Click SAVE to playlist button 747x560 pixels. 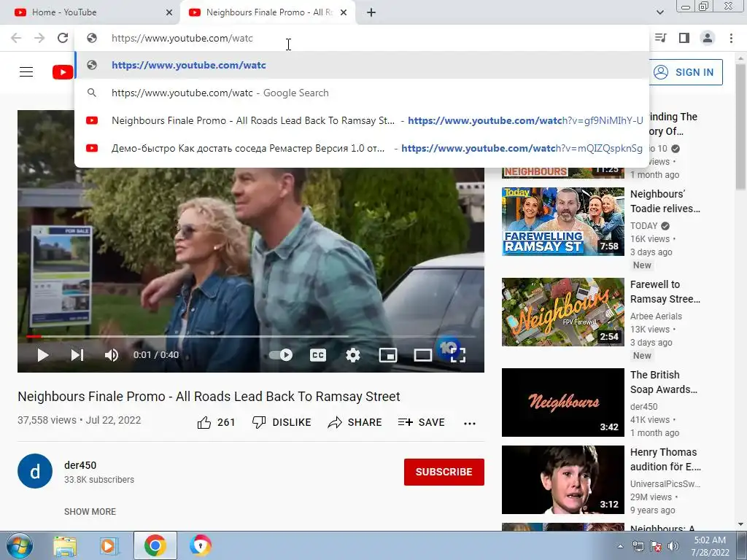[x=422, y=422]
